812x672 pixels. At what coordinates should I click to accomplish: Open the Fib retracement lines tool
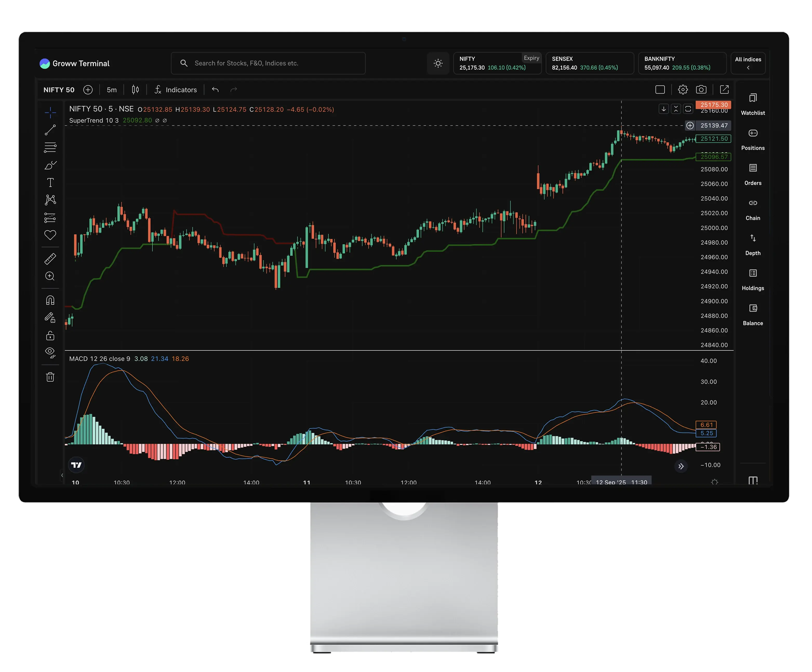coord(50,147)
